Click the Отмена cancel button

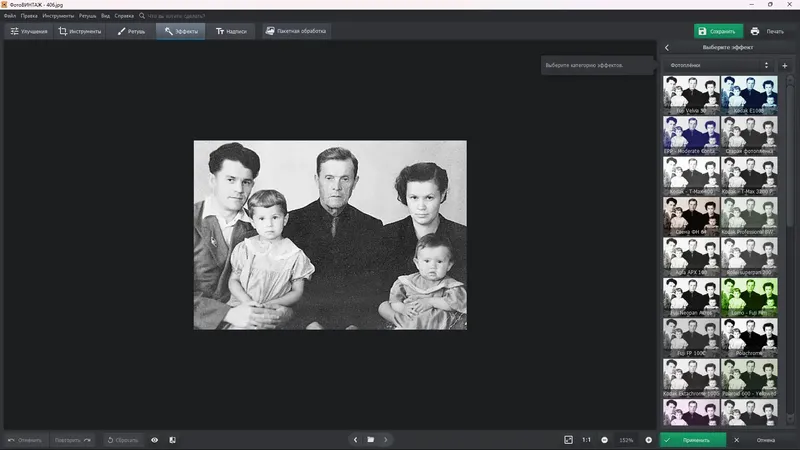tap(760, 440)
